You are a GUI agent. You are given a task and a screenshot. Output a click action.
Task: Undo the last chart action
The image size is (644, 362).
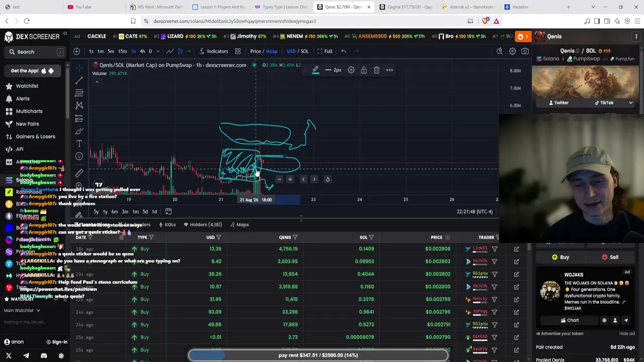coord(344,51)
